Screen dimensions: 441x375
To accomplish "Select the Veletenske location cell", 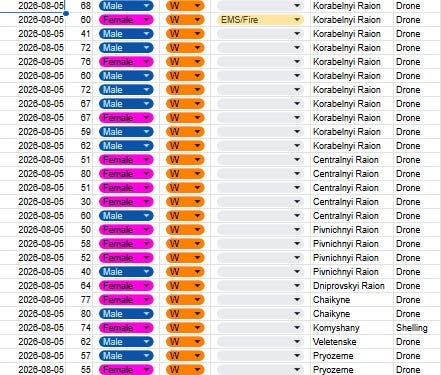I will (352, 342).
